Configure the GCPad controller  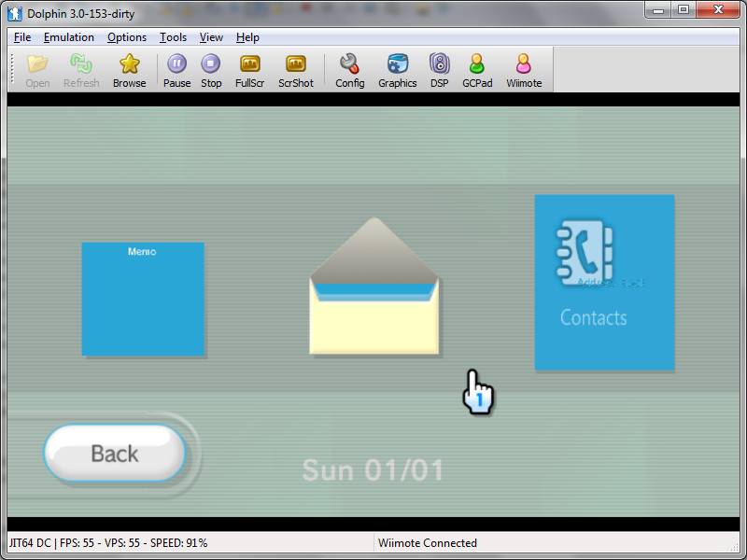pos(476,69)
